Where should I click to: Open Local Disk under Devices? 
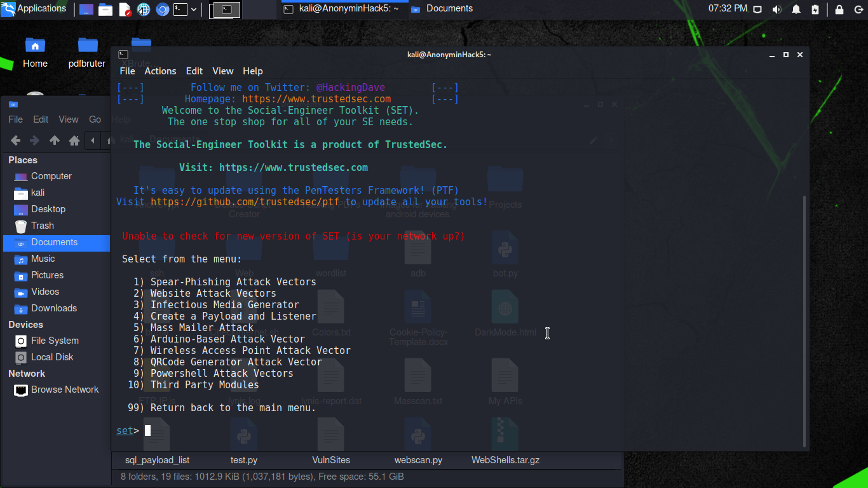pos(57,357)
